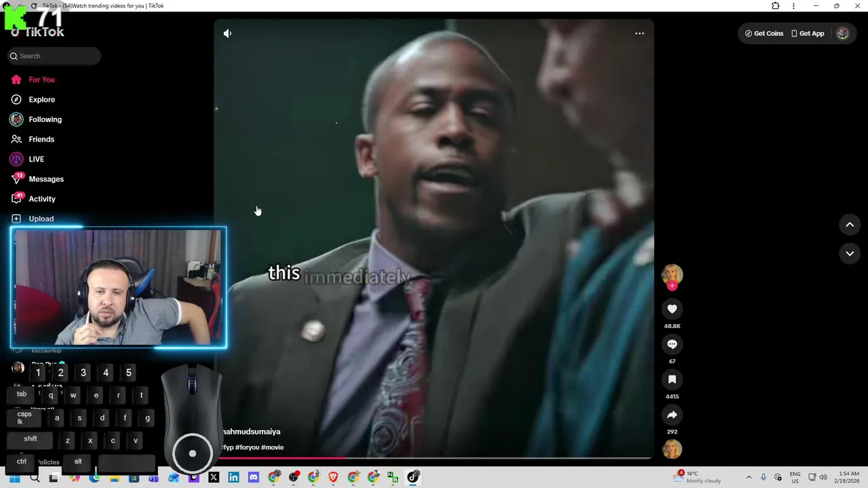
Task: Click the TikTok search field
Action: (x=54, y=56)
